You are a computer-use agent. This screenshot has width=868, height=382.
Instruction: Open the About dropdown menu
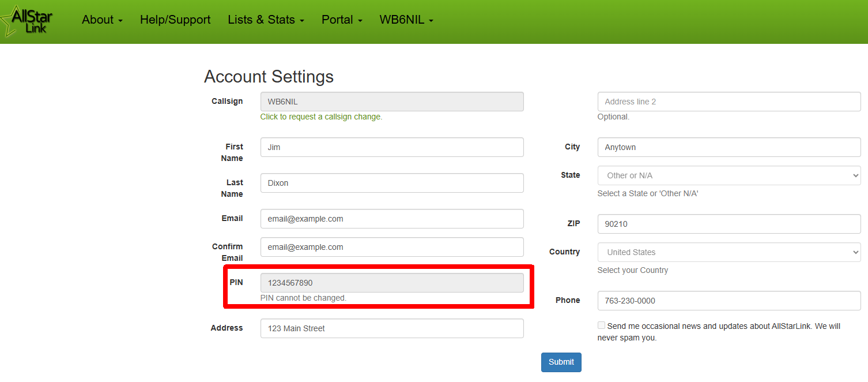(x=103, y=20)
